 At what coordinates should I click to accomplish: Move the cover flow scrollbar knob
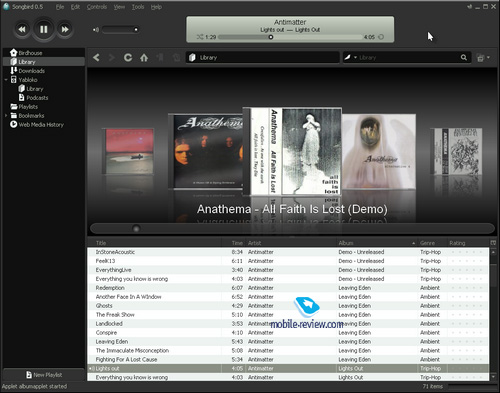tap(136, 228)
